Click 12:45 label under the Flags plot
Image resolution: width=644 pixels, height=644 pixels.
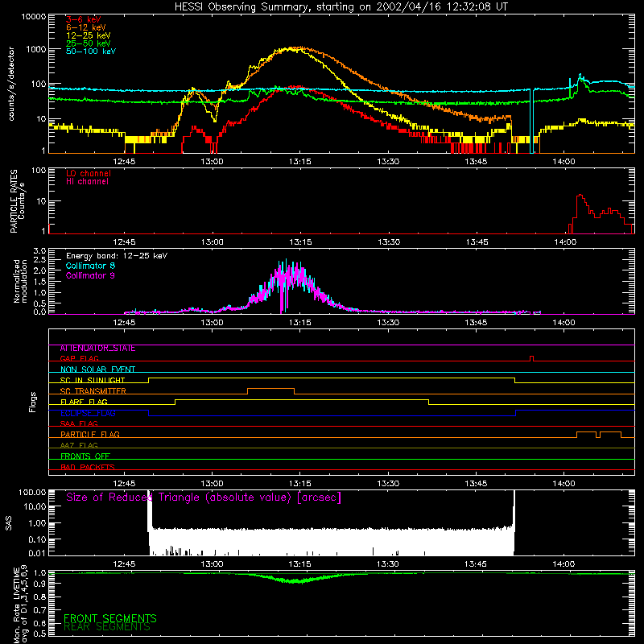[x=124, y=484]
